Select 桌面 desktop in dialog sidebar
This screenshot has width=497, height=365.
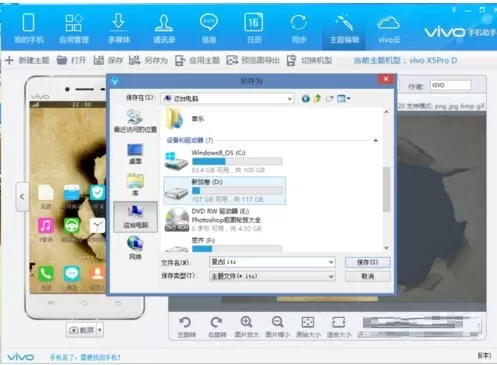pos(135,154)
